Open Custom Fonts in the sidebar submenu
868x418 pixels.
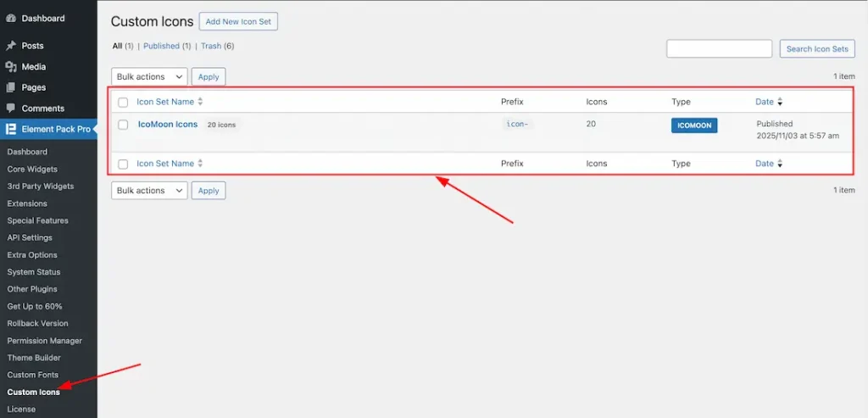(33, 375)
